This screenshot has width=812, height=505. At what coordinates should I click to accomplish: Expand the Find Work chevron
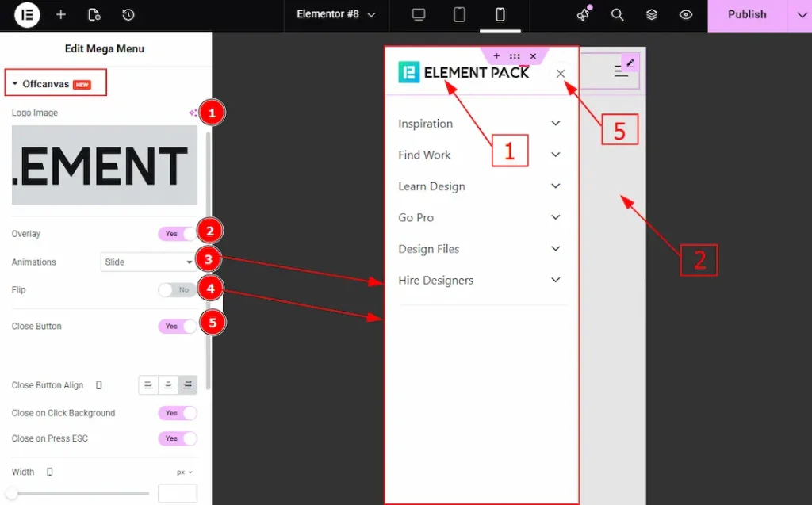[556, 155]
